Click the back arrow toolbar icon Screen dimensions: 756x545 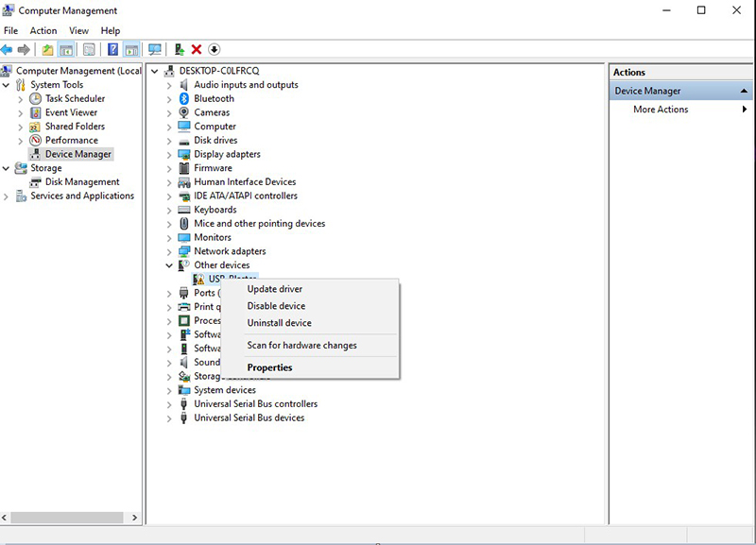(8, 49)
